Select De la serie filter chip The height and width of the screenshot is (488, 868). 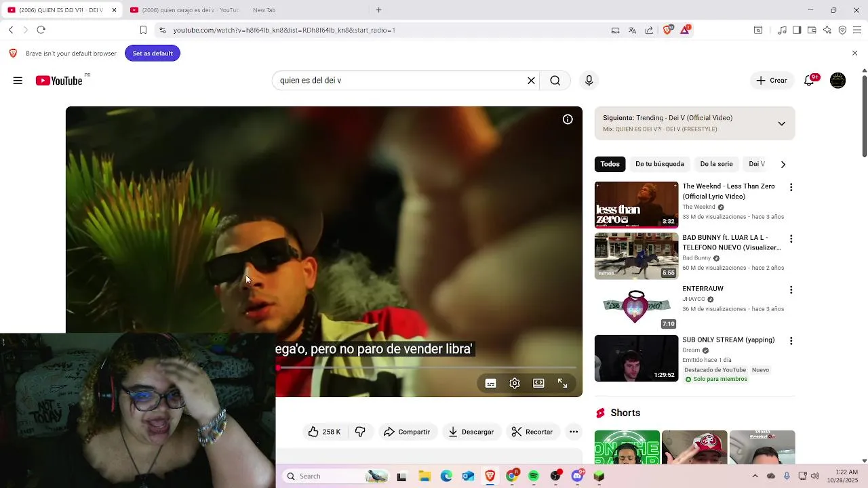[716, 164]
